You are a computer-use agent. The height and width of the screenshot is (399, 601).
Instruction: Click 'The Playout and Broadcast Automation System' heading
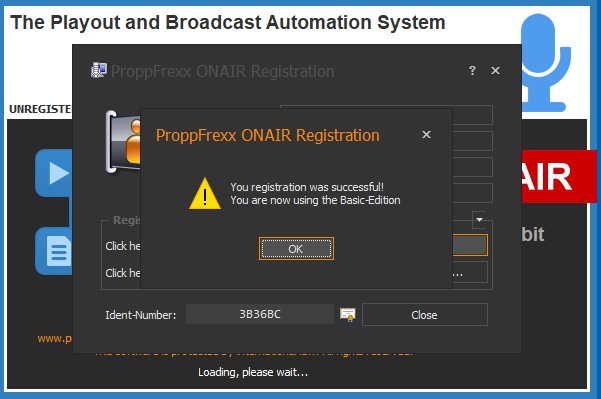[228, 23]
